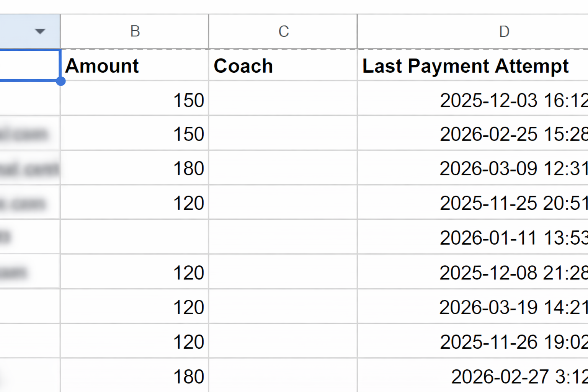The width and height of the screenshot is (588, 392).
Task: Click the empty Coach cell beside first 150
Action: pos(283,100)
